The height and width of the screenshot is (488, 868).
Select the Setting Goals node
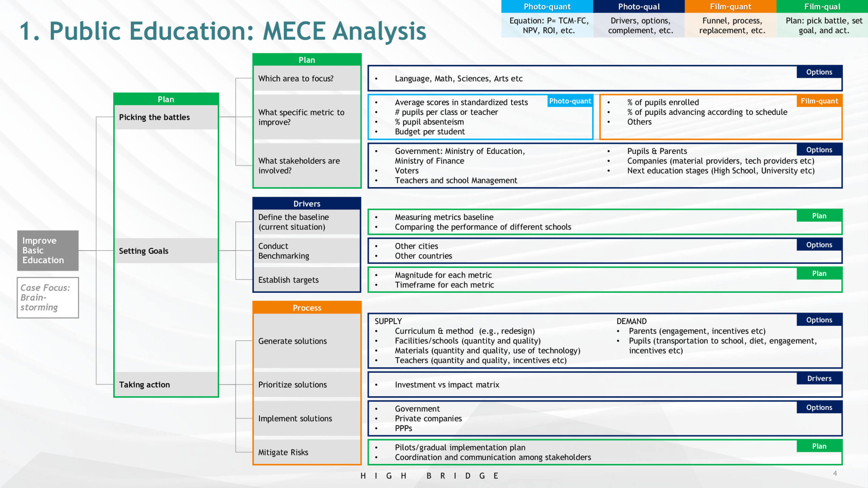[x=166, y=251]
